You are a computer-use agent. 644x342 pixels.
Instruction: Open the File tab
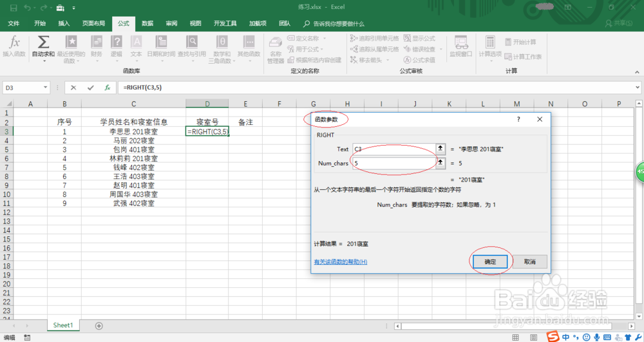(x=14, y=23)
